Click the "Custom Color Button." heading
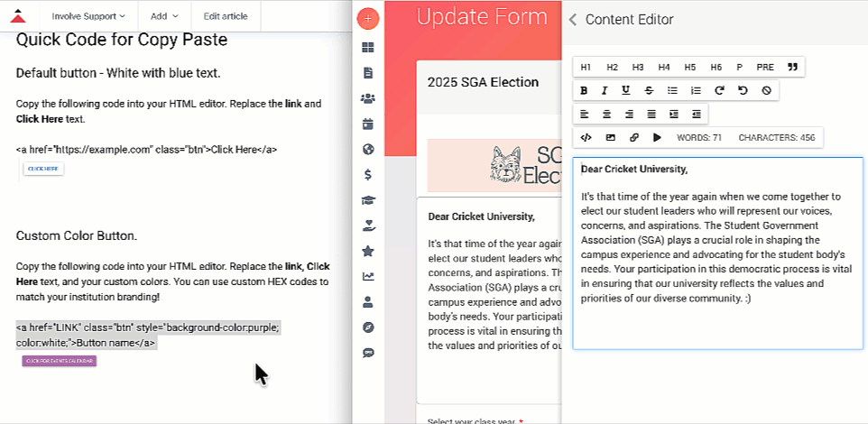This screenshot has width=868, height=424. [77, 235]
